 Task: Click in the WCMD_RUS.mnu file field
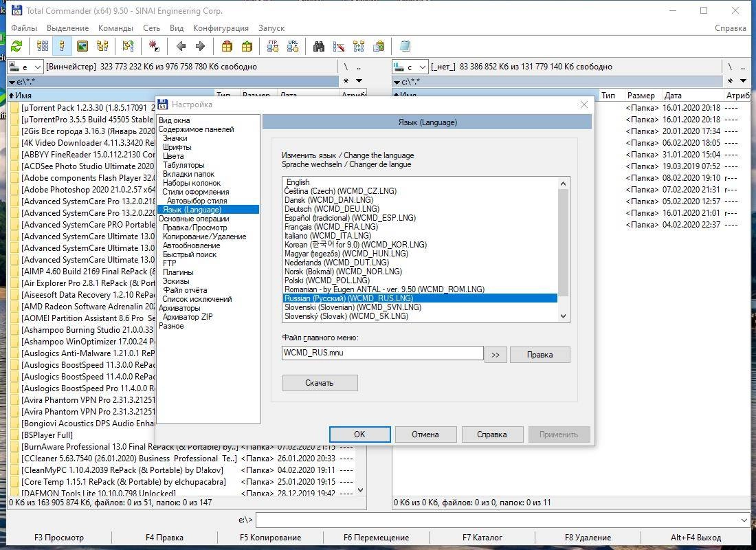tap(382, 353)
